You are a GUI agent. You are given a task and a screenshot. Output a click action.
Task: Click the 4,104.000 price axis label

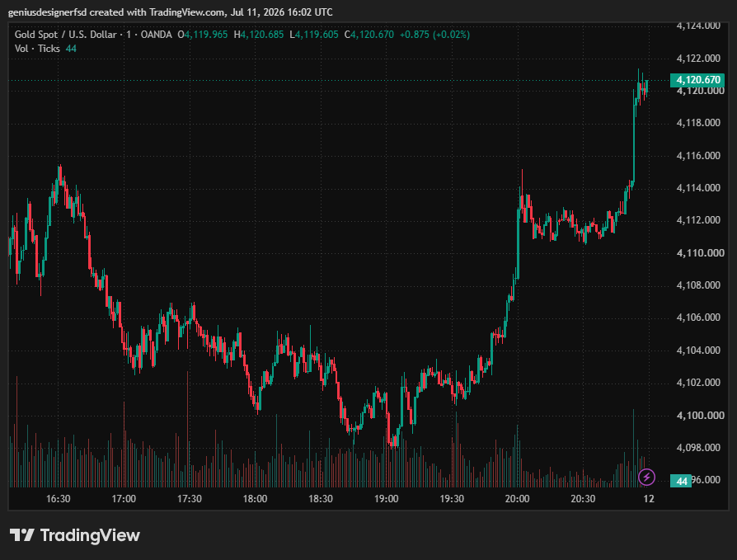[698, 351]
